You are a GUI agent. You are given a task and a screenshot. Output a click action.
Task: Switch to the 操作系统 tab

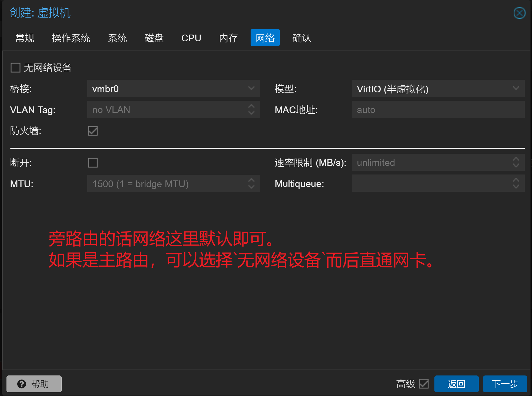[71, 38]
